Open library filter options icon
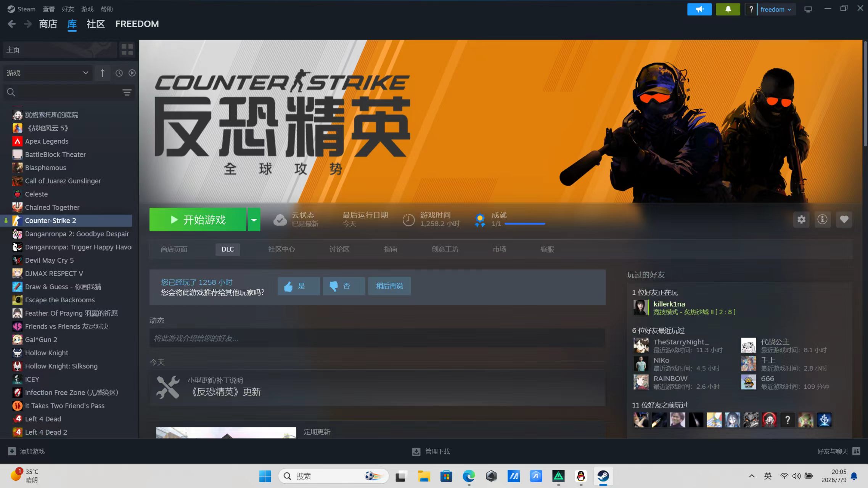868x488 pixels. click(127, 92)
